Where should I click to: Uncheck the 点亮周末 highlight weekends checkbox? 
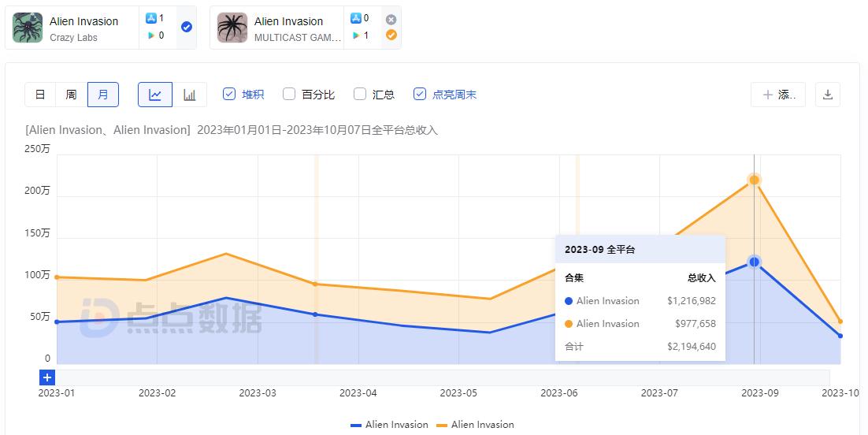pyautogui.click(x=420, y=95)
